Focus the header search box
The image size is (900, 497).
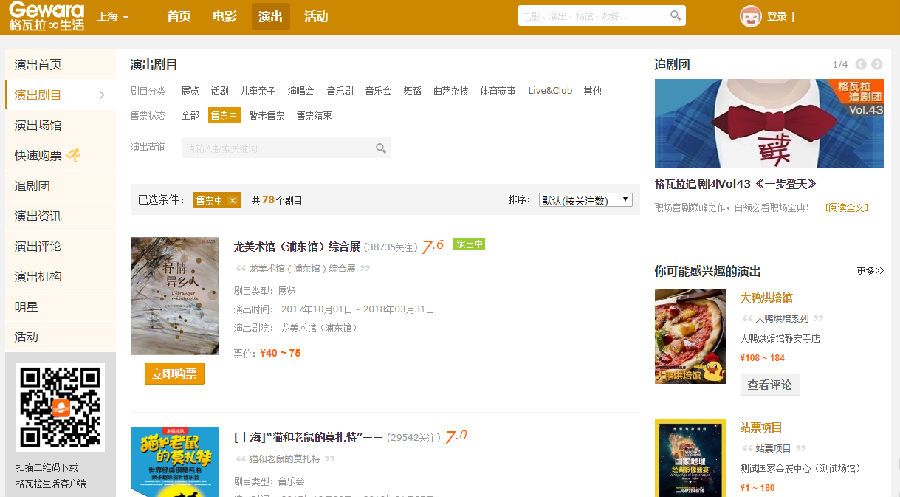coord(602,16)
